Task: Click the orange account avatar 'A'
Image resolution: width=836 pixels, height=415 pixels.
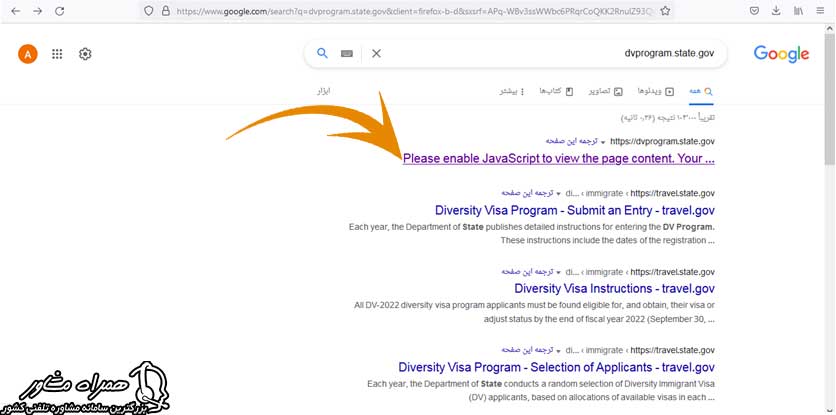Action: pyautogui.click(x=27, y=54)
